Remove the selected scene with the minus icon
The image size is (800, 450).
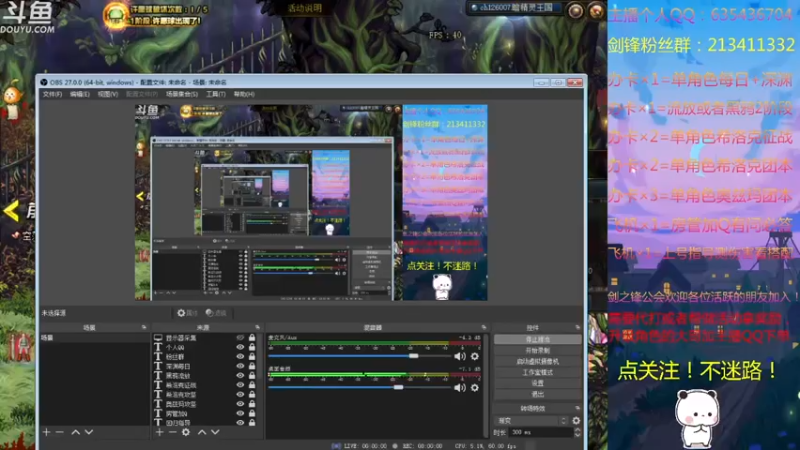click(x=60, y=432)
